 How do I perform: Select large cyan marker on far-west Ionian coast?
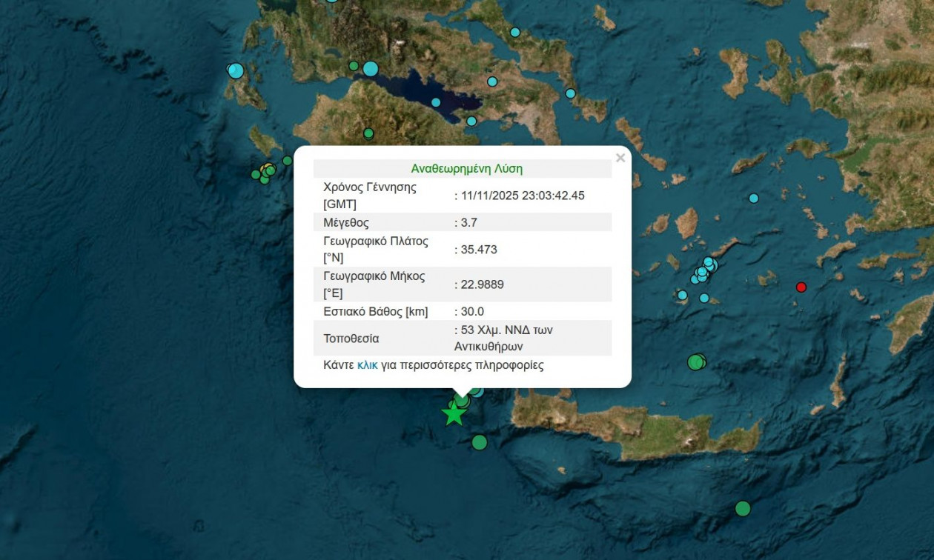pyautogui.click(x=236, y=70)
